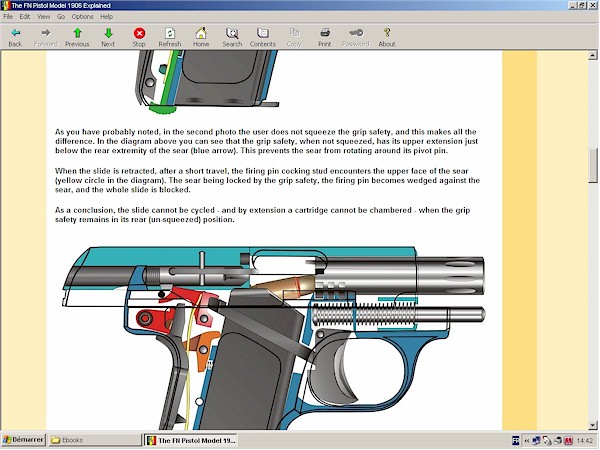This screenshot has width=600, height=450.
Task: Click the scroll down arrow of the page
Action: (x=593, y=425)
